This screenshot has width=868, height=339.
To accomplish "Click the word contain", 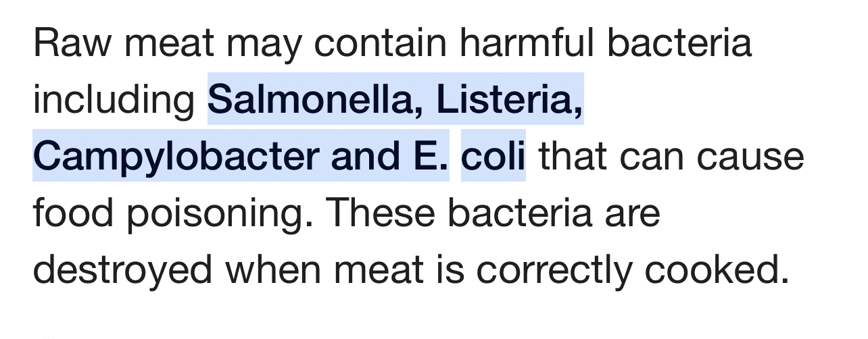I will coord(381,43).
